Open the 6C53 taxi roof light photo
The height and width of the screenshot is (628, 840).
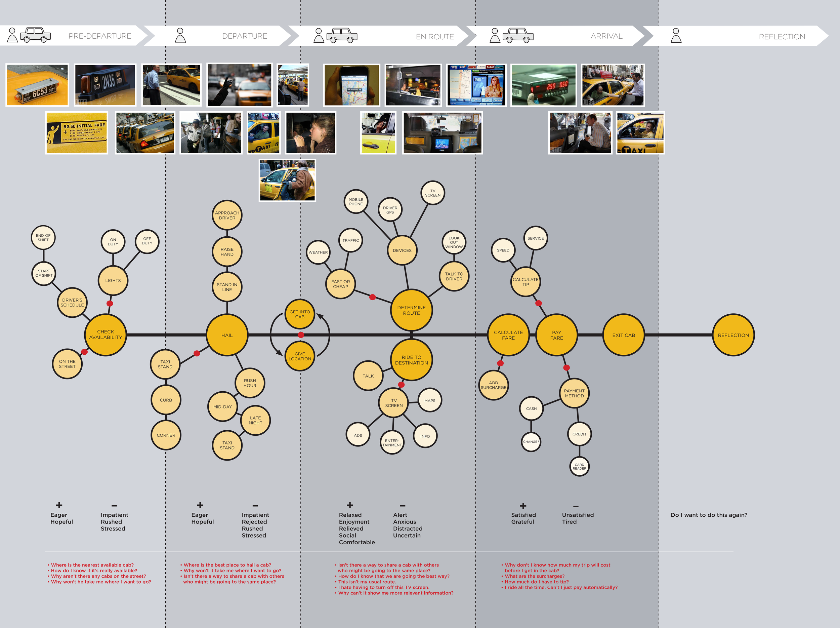(x=37, y=85)
